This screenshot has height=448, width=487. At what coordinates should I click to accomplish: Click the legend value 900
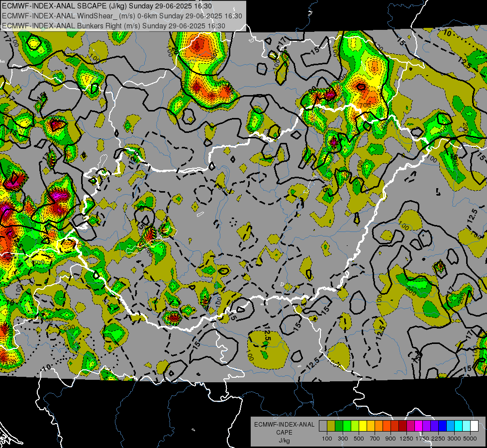[390, 439]
